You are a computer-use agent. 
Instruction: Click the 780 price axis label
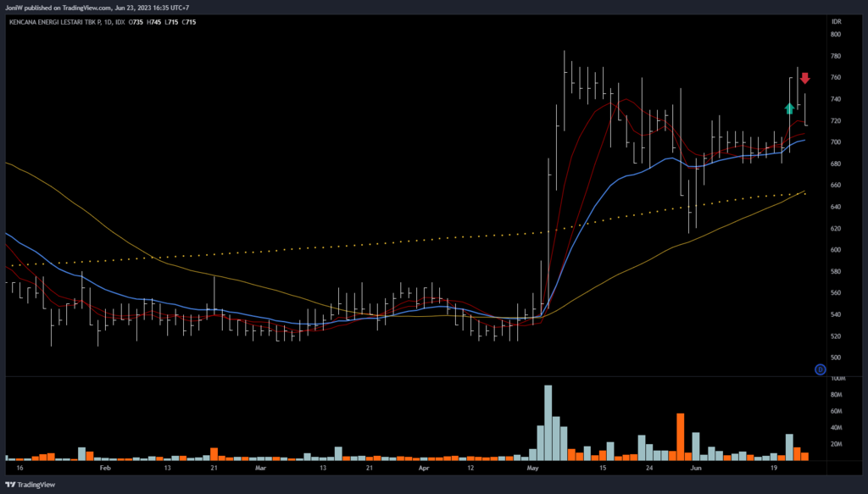point(835,56)
